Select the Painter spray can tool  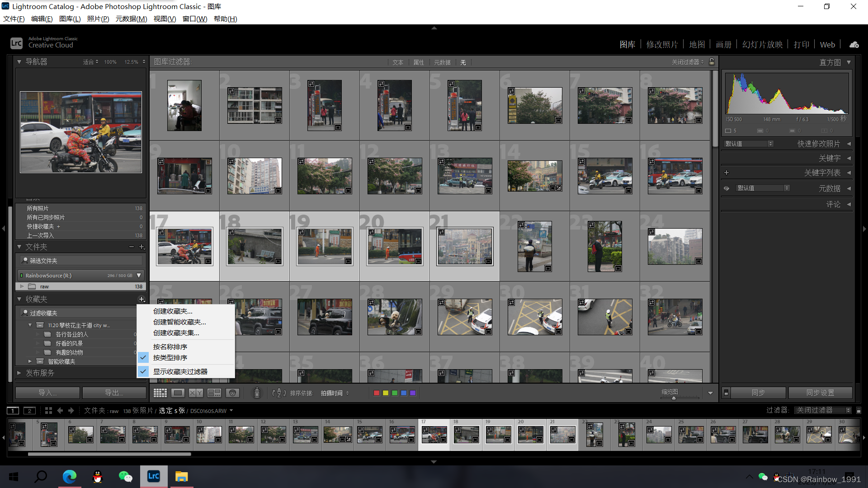click(257, 393)
